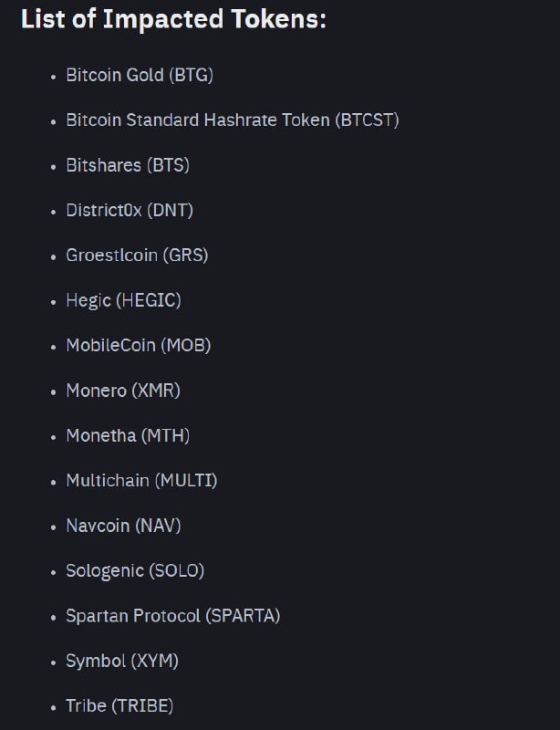
Task: Click the Monero token name
Action: point(96,391)
